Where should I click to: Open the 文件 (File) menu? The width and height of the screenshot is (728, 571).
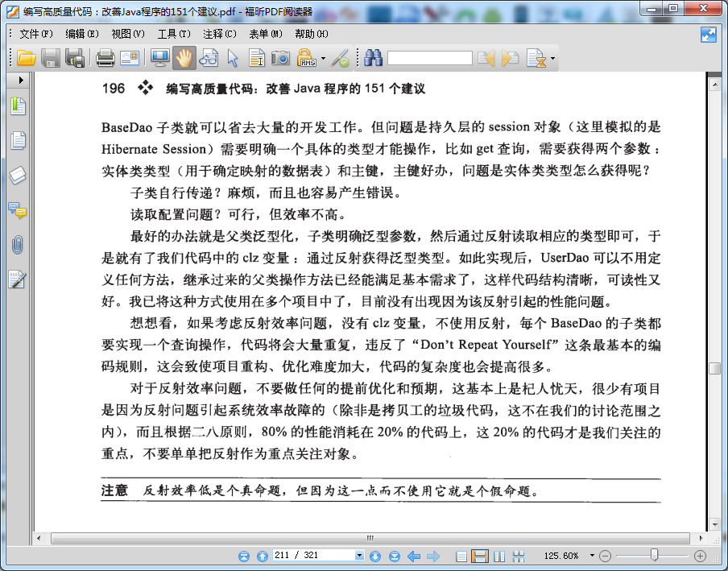(x=35, y=34)
